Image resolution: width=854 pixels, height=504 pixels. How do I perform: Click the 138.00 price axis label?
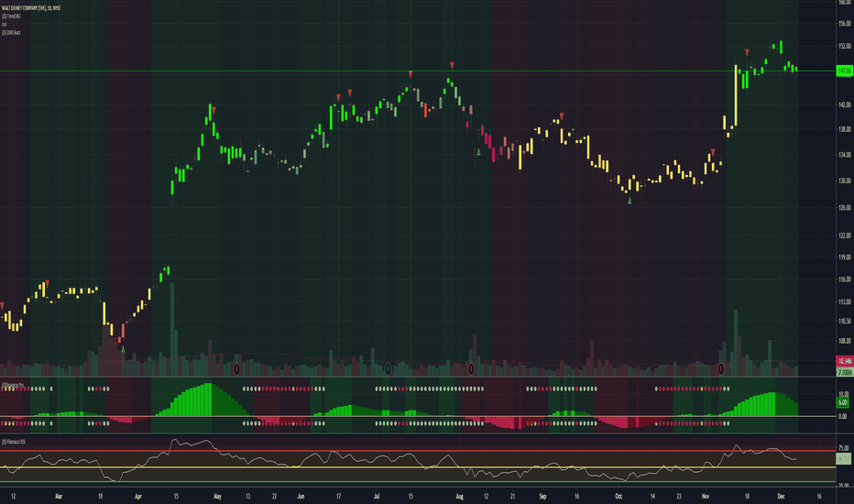(x=845, y=130)
